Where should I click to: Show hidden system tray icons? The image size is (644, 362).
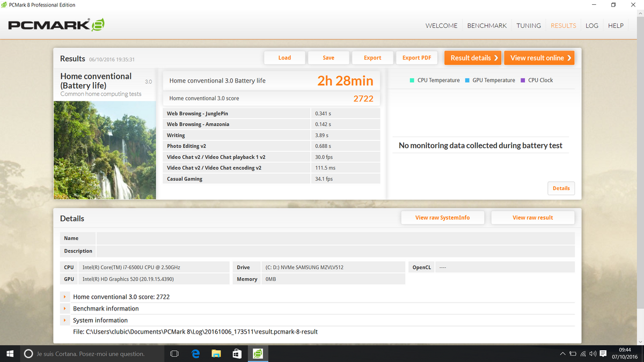pos(562,354)
